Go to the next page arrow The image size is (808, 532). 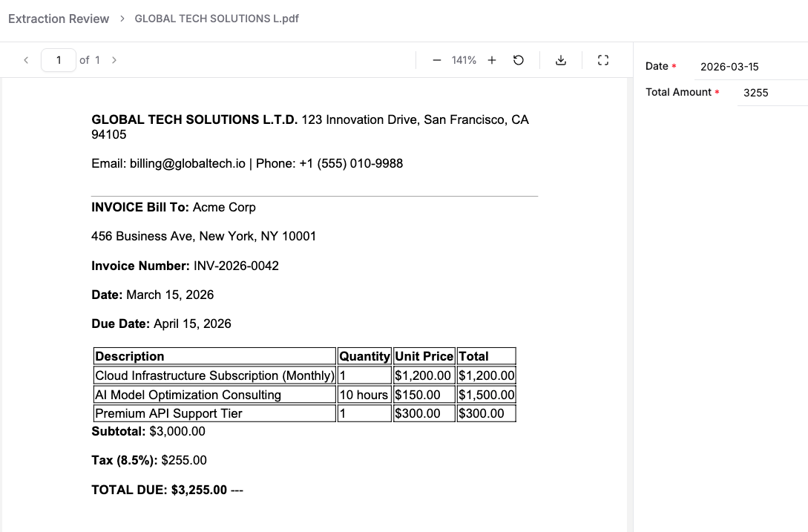114,60
